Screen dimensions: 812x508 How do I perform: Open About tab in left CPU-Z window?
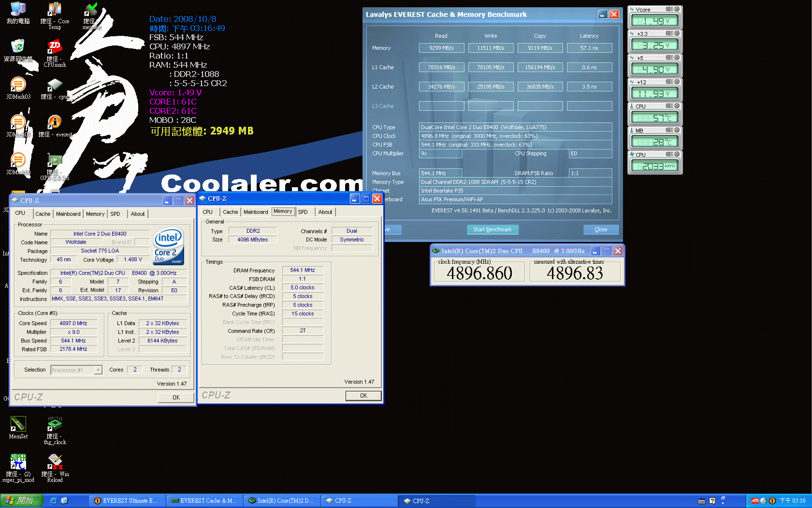(x=138, y=214)
